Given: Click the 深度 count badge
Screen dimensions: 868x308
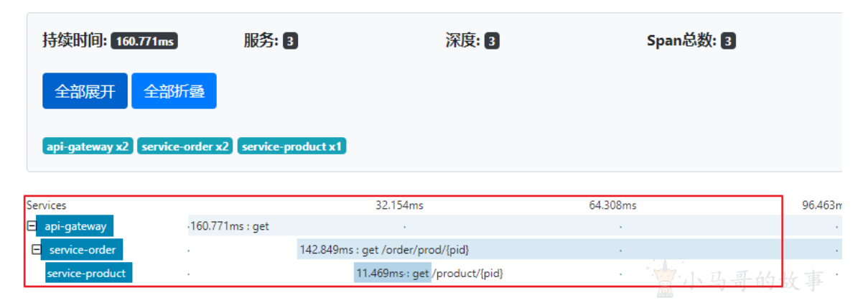Looking at the screenshot, I should click(x=491, y=42).
